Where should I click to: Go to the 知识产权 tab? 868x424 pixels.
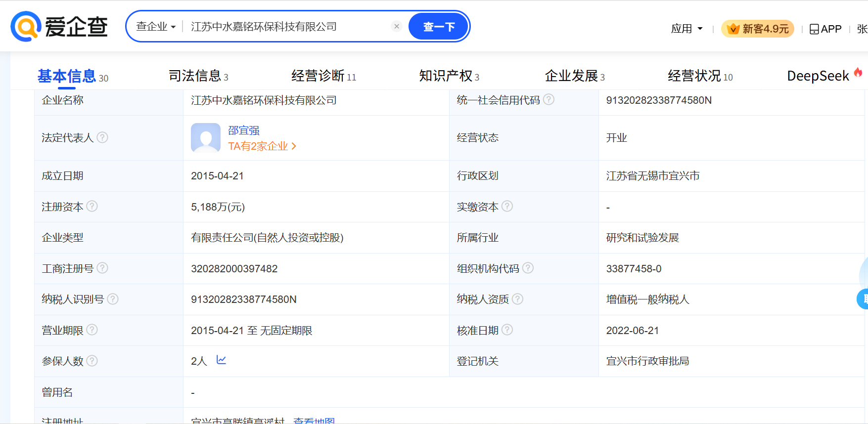click(449, 76)
